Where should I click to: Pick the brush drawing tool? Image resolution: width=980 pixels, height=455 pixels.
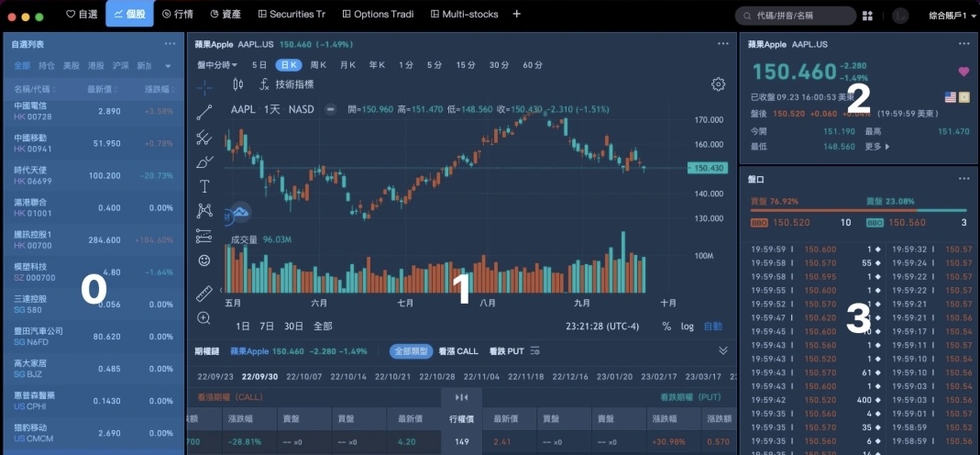[204, 162]
